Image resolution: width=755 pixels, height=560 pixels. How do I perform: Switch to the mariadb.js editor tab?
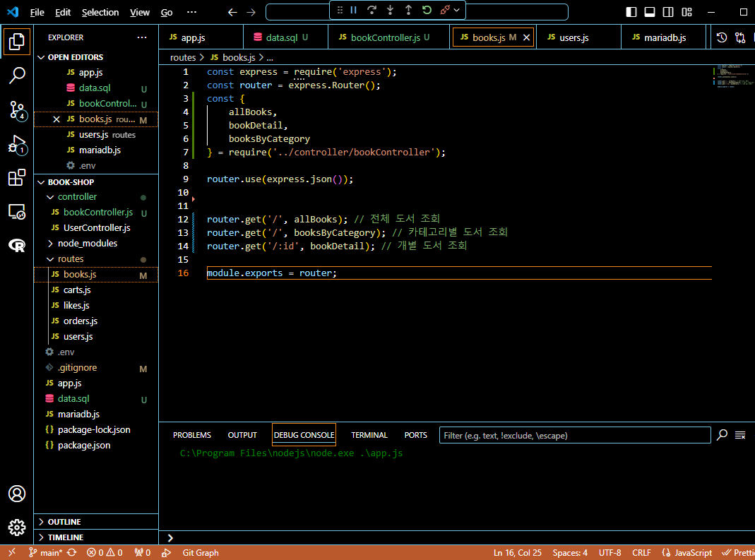[x=663, y=37]
